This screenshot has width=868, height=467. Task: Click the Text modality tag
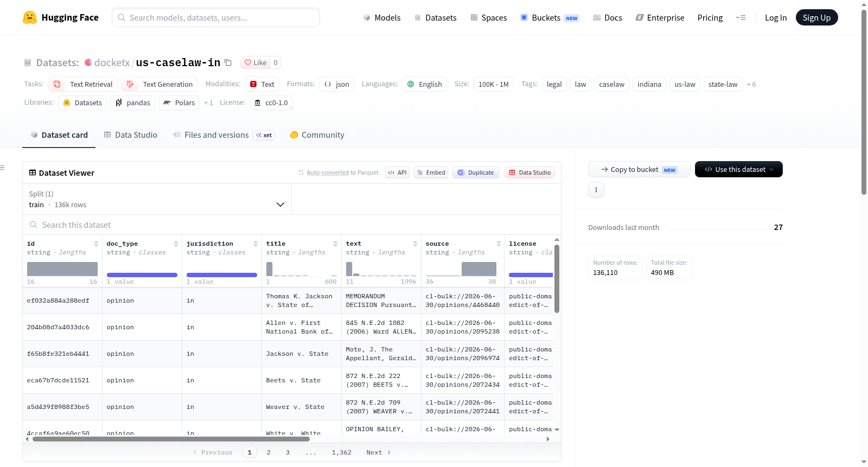click(x=262, y=84)
